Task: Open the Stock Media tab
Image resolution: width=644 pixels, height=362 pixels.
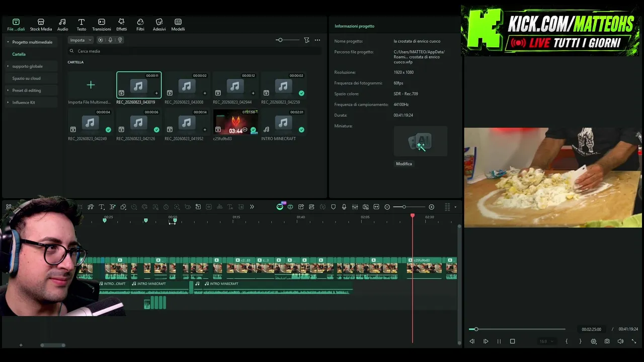Action: [x=41, y=25]
